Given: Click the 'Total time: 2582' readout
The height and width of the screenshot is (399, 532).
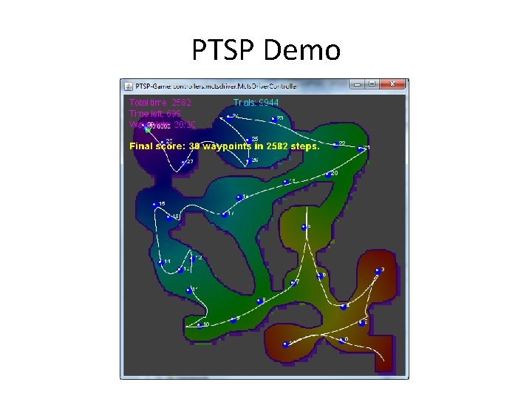Looking at the screenshot, I should pyautogui.click(x=160, y=103).
